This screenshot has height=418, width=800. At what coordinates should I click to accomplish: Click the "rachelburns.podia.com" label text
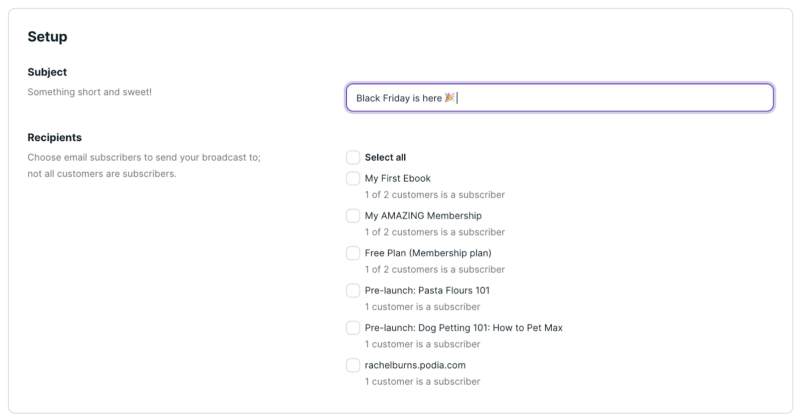(415, 364)
